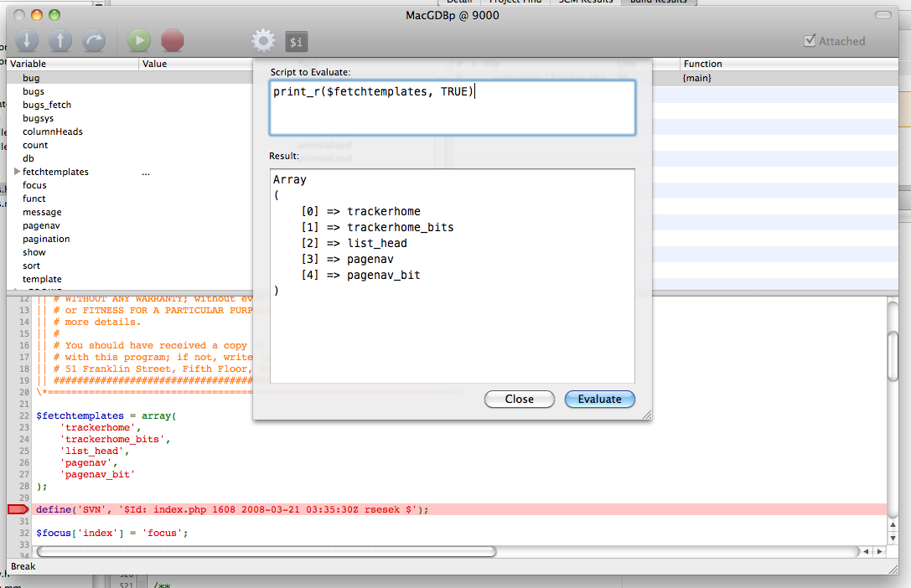Select the sort variable row
The height and width of the screenshot is (588, 911).
tap(130, 266)
